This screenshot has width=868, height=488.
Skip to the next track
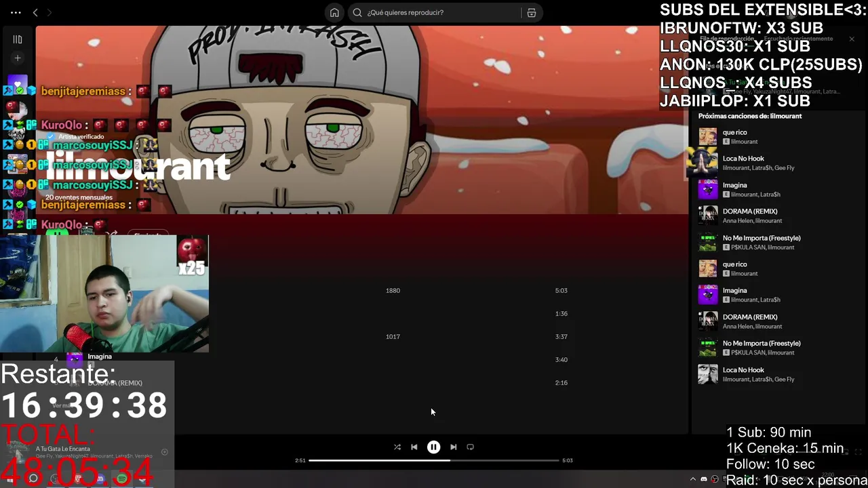tap(453, 447)
